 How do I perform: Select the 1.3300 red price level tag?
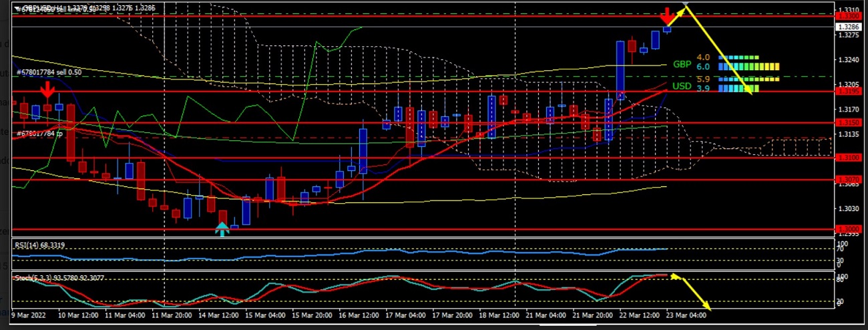pyautogui.click(x=848, y=15)
